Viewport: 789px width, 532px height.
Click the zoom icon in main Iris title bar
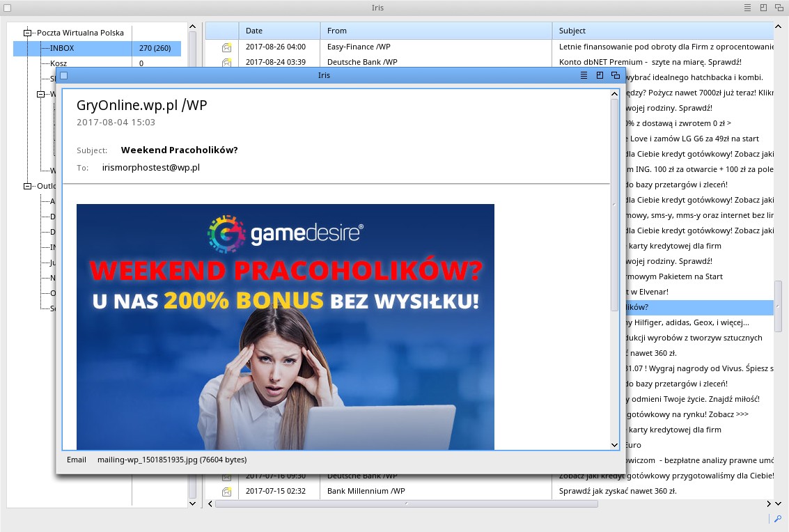(x=763, y=8)
